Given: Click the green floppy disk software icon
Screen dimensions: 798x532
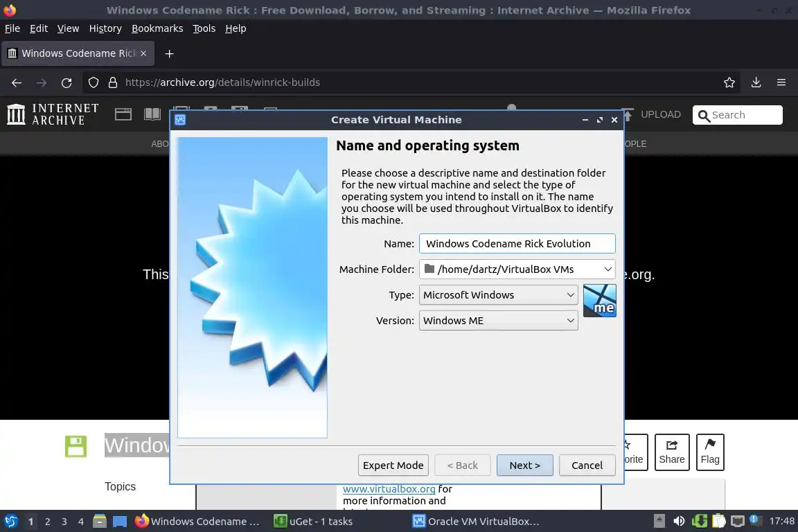Looking at the screenshot, I should [x=76, y=447].
